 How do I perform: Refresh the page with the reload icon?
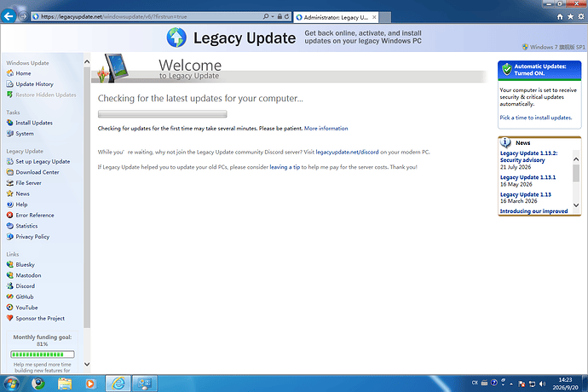tap(287, 16)
